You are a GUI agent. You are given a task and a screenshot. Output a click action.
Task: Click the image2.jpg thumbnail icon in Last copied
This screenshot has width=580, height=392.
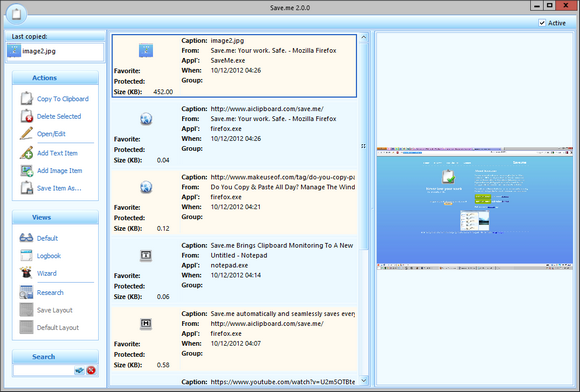[14, 51]
